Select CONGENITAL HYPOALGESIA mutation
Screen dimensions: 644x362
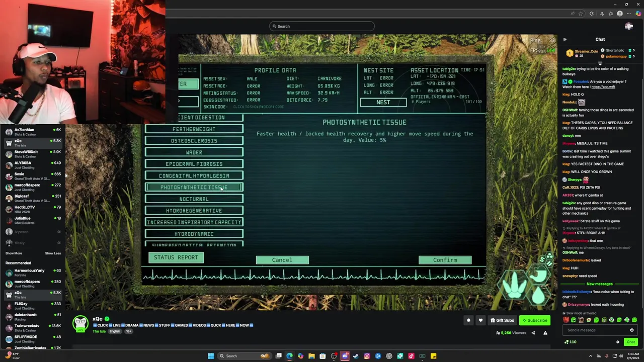(x=194, y=176)
